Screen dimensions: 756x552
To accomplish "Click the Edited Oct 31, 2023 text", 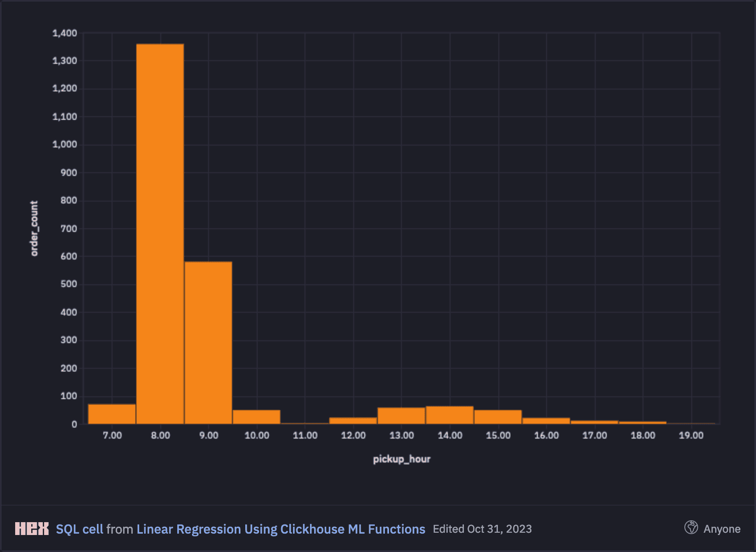I will (x=482, y=529).
